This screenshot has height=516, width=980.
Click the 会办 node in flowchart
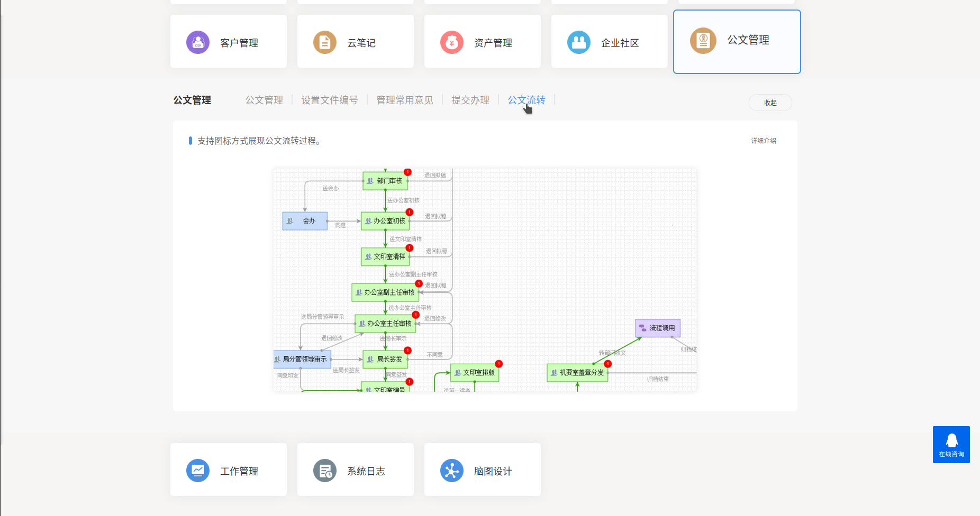point(305,221)
